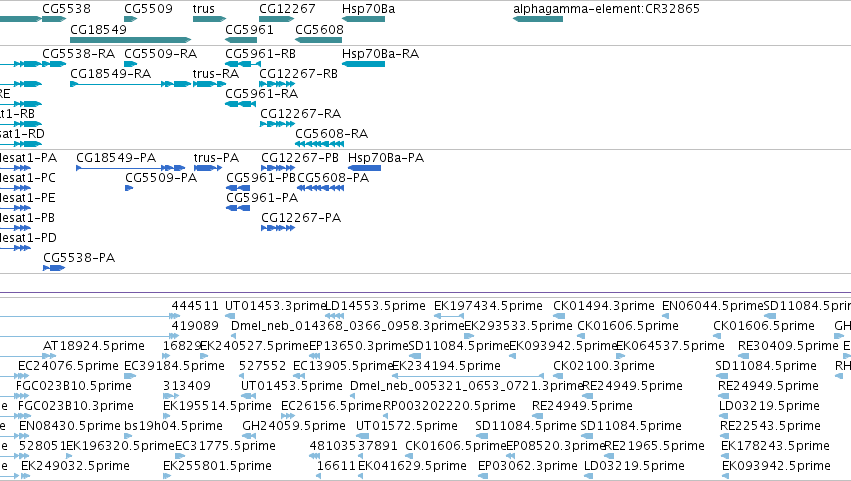The image size is (851, 481).
Task: Select EST AT18924.5prime
Action: tap(49, 356)
